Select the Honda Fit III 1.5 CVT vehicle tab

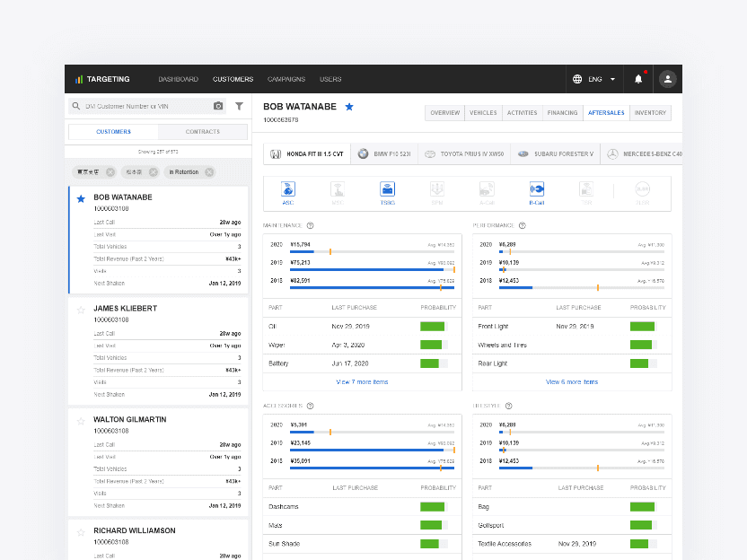307,153
